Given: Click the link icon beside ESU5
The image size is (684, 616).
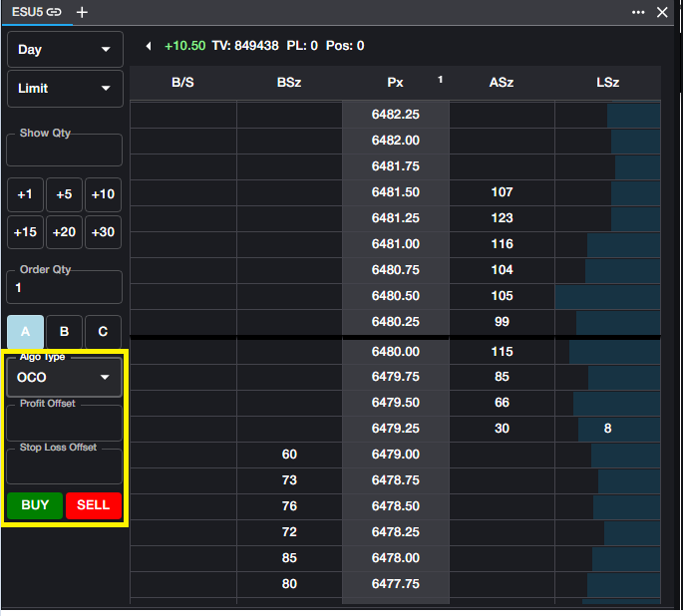Looking at the screenshot, I should click(x=54, y=12).
